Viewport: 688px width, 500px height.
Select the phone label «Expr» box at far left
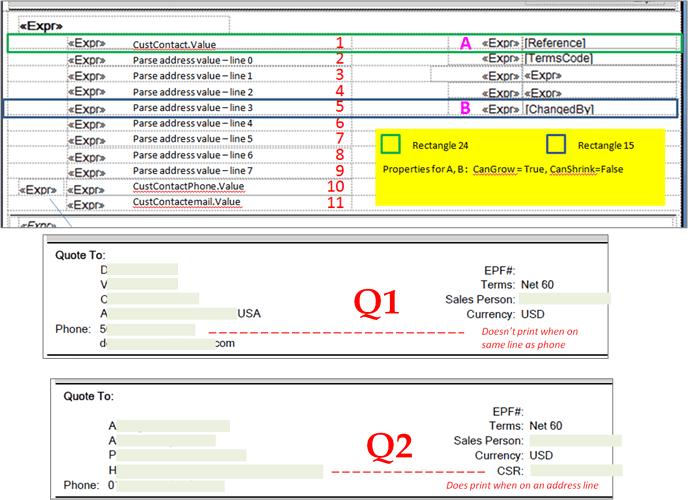click(x=38, y=189)
